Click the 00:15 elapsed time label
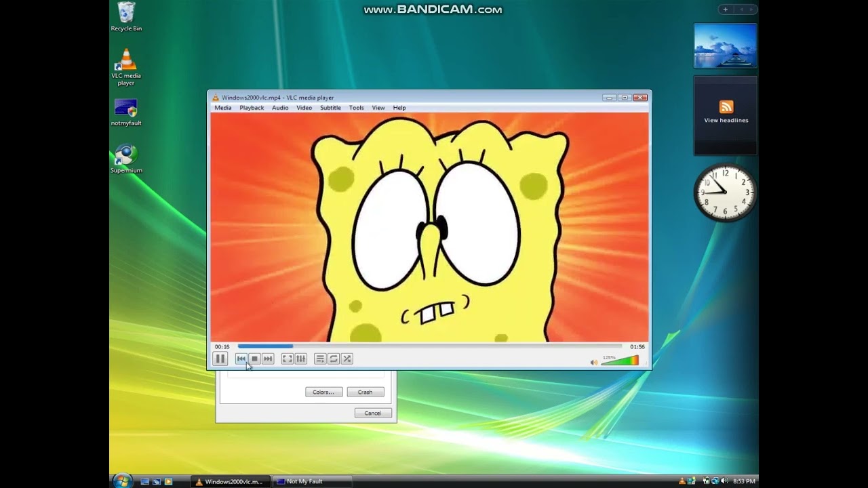This screenshot has height=488, width=868. pos(222,346)
